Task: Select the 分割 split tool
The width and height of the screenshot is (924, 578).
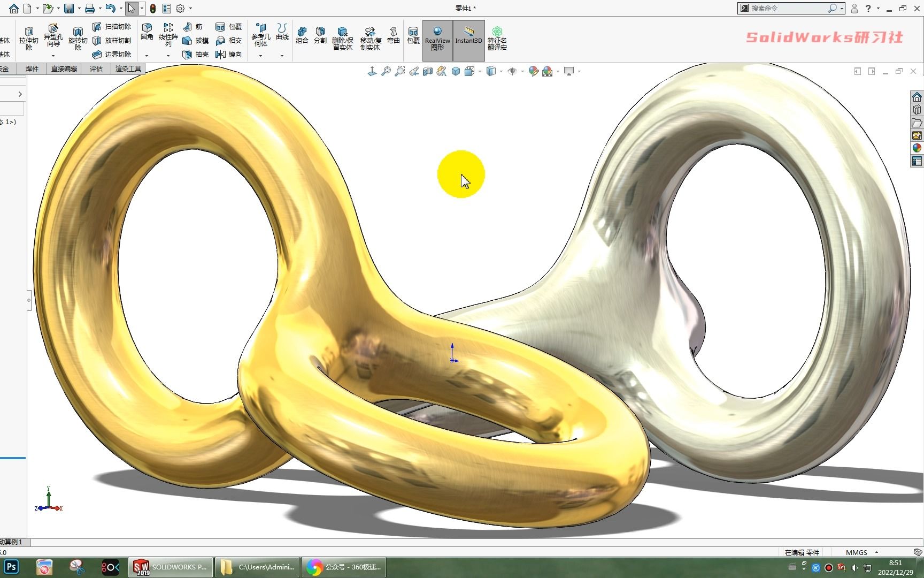Action: point(320,35)
